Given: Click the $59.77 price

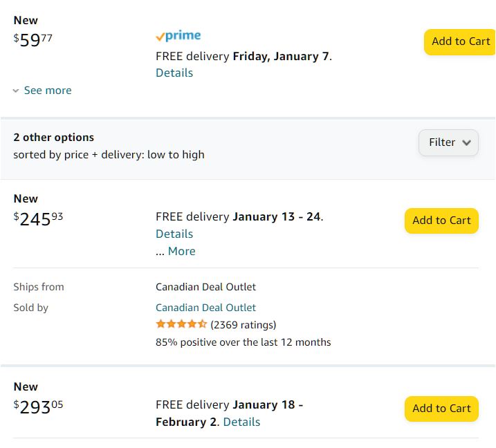Looking at the screenshot, I should pyautogui.click(x=33, y=40).
